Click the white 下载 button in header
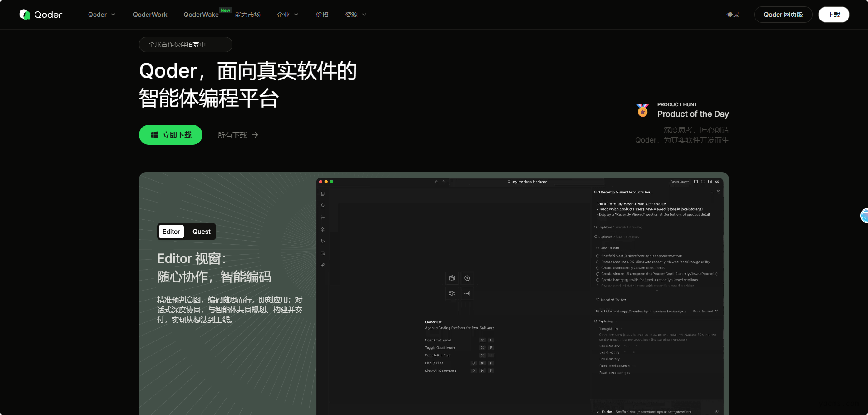The height and width of the screenshot is (415, 868). (x=834, y=15)
